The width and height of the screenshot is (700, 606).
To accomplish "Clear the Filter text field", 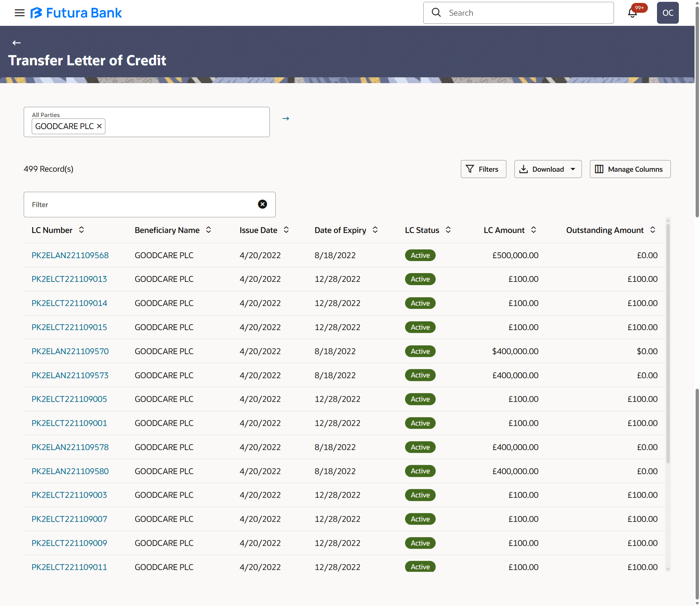I will pyautogui.click(x=262, y=204).
